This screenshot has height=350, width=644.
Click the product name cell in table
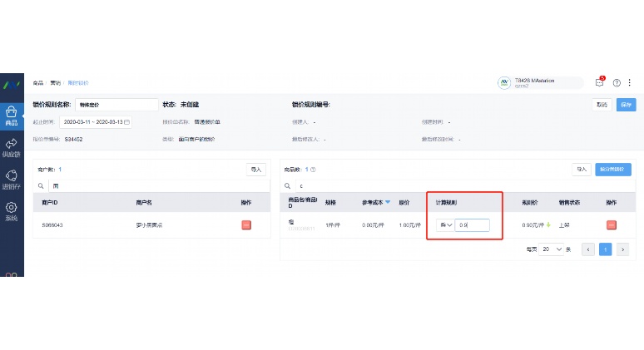pyautogui.click(x=301, y=224)
